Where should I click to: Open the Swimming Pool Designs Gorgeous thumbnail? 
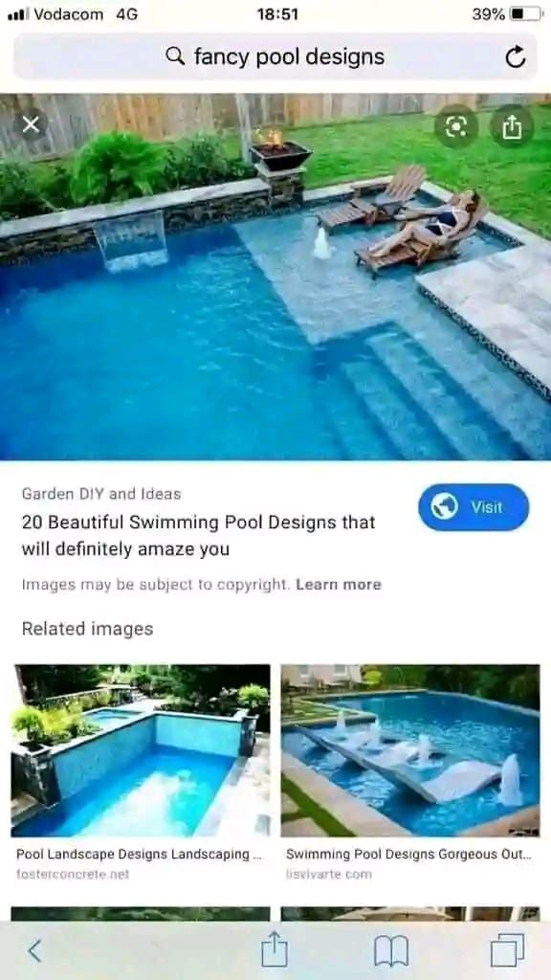[x=410, y=750]
